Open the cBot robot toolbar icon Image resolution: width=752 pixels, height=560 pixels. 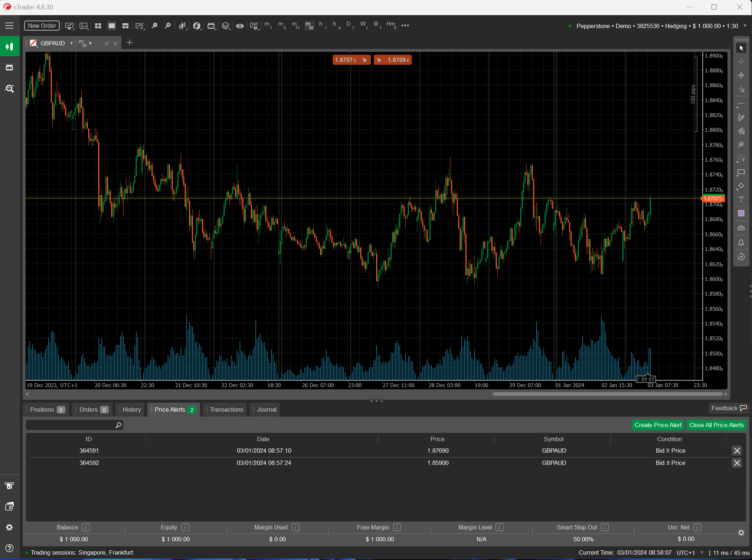pyautogui.click(x=211, y=26)
